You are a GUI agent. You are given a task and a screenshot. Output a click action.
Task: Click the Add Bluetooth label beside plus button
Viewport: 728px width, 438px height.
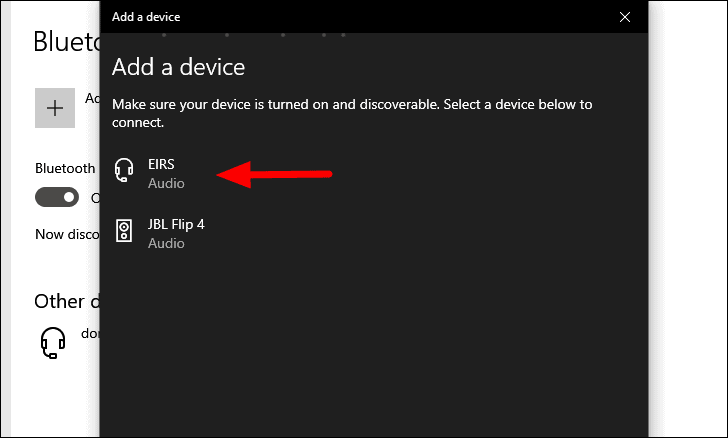pos(92,98)
